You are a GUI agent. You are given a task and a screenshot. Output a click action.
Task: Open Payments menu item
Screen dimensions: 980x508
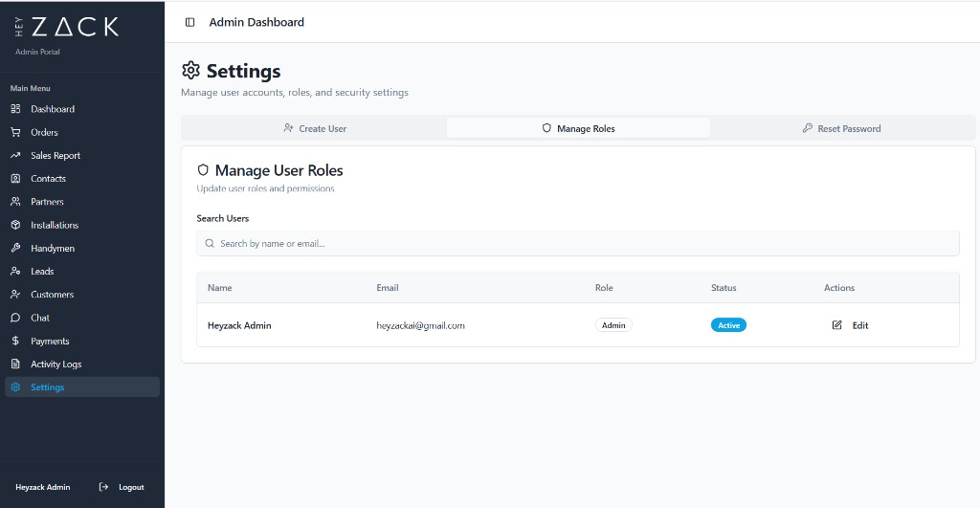[50, 341]
